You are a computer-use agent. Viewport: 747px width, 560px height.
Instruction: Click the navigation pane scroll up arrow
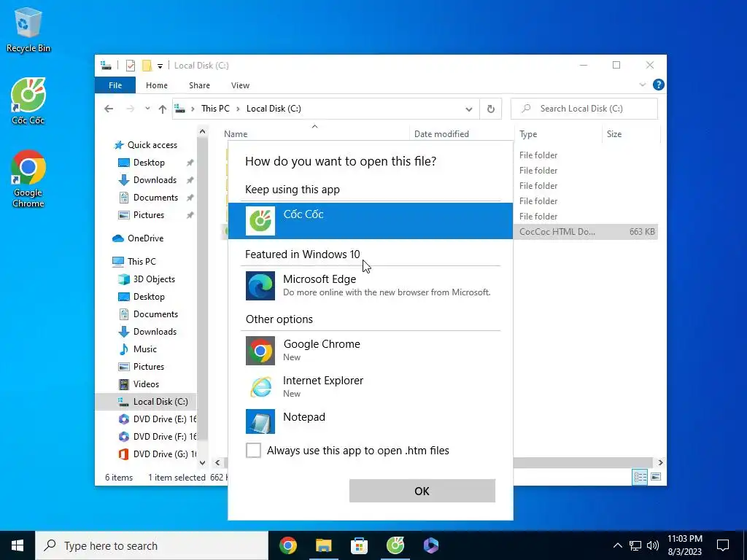203,131
